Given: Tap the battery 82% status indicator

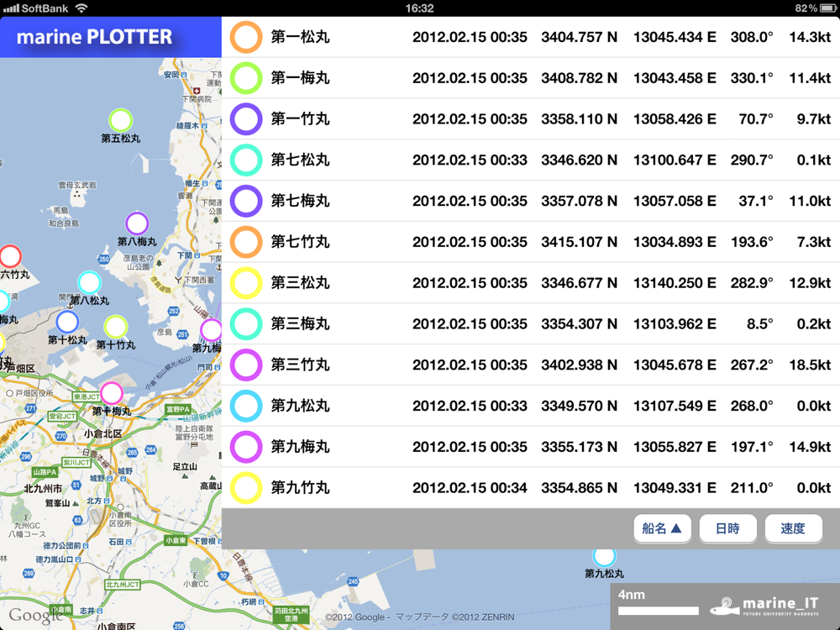Looking at the screenshot, I should tap(814, 8).
